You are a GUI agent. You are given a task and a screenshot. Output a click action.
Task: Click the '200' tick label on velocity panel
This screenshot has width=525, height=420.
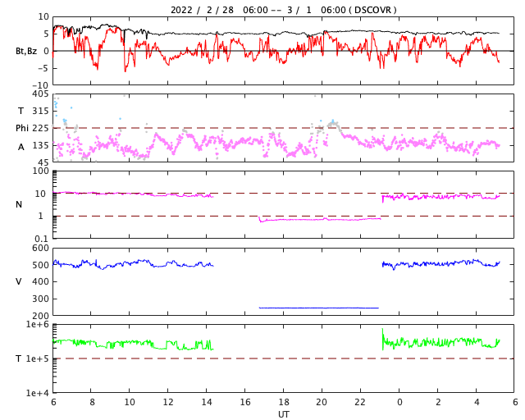pos(40,316)
